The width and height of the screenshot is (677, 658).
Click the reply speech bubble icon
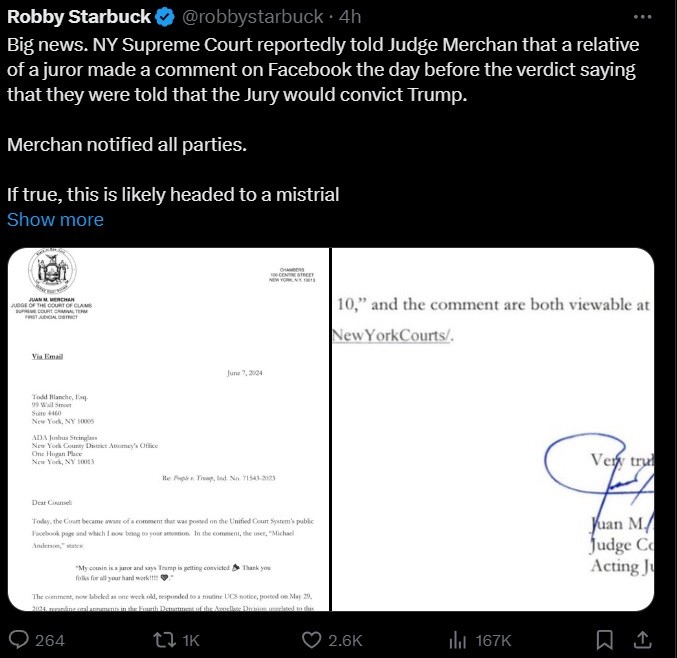click(19, 639)
